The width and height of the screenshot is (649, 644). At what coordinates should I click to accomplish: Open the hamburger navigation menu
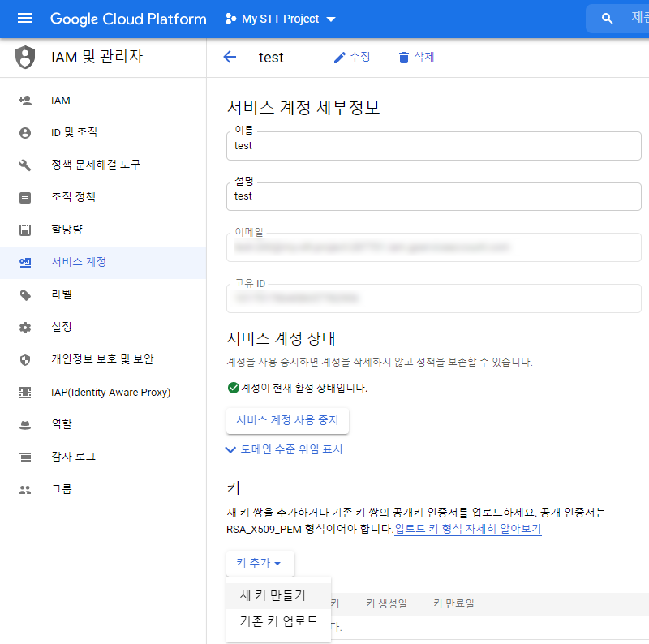pos(25,18)
